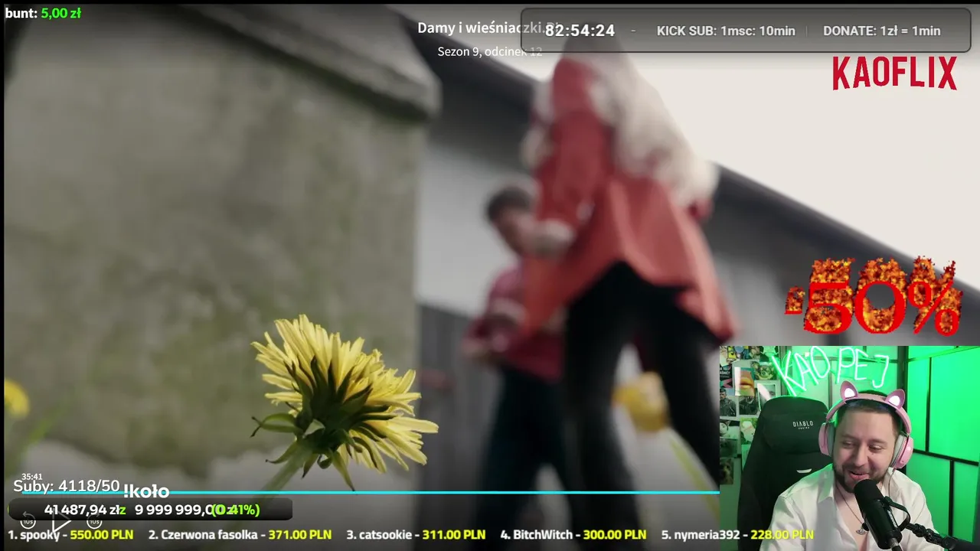
Task: Click the forward 10 seconds icon
Action: (94, 522)
